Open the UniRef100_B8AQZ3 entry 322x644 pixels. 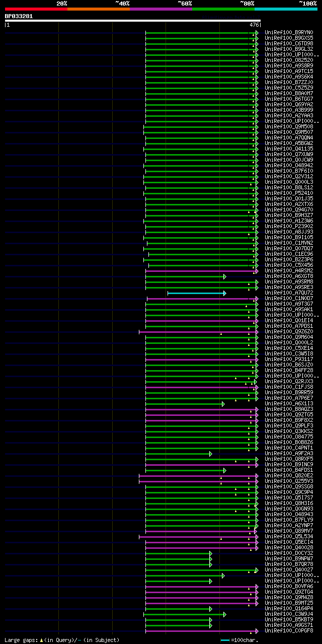pos(289,409)
